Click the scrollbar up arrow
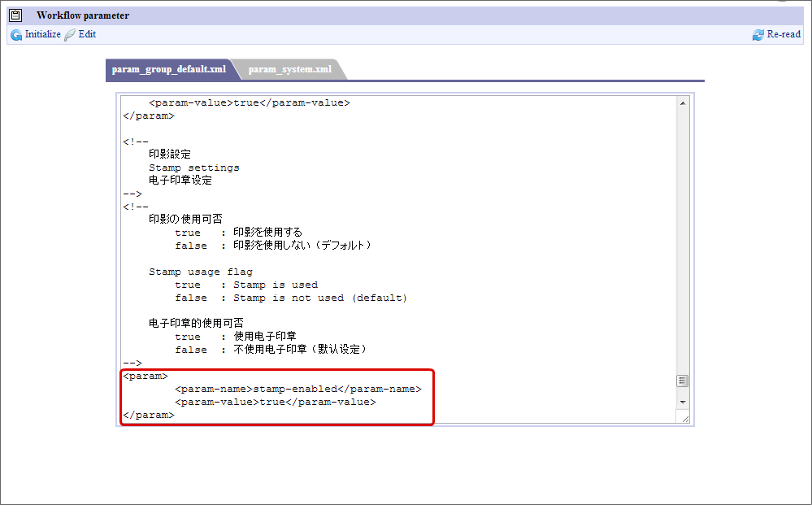812x505 pixels. point(683,103)
